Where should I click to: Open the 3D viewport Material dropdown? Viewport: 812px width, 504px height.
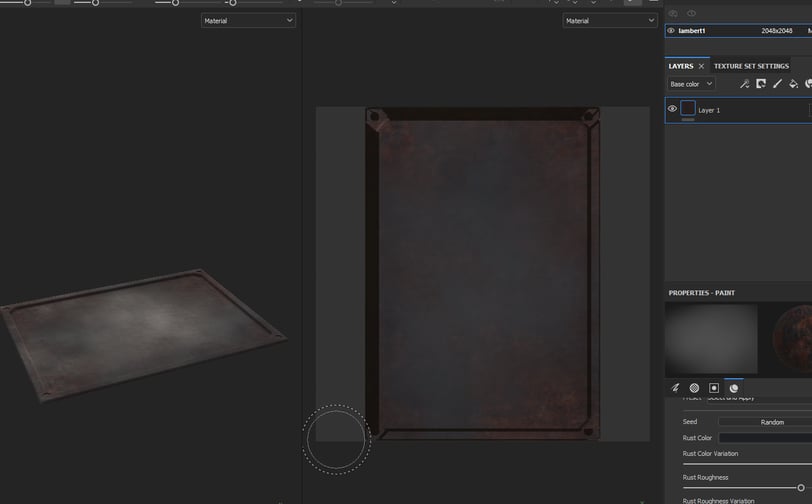click(x=248, y=21)
